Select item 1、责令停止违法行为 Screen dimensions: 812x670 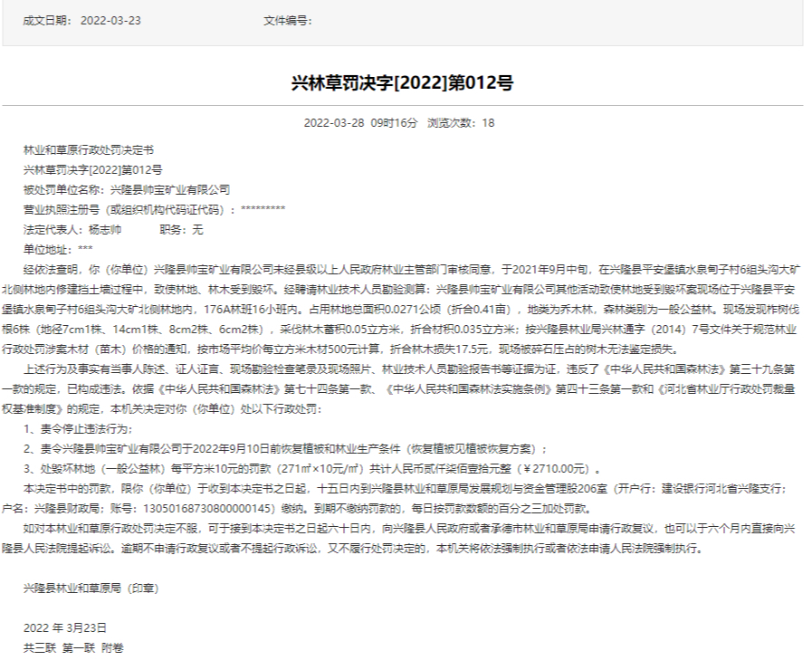pos(78,429)
